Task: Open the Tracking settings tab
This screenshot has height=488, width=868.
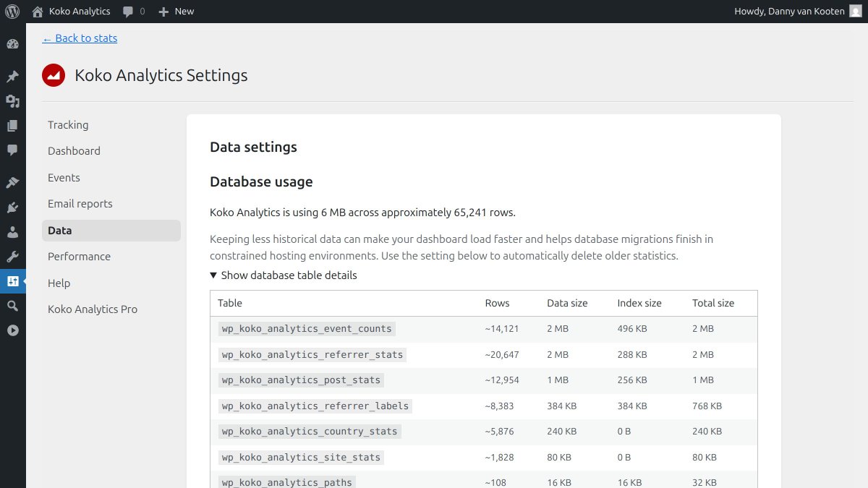Action: (x=111, y=125)
